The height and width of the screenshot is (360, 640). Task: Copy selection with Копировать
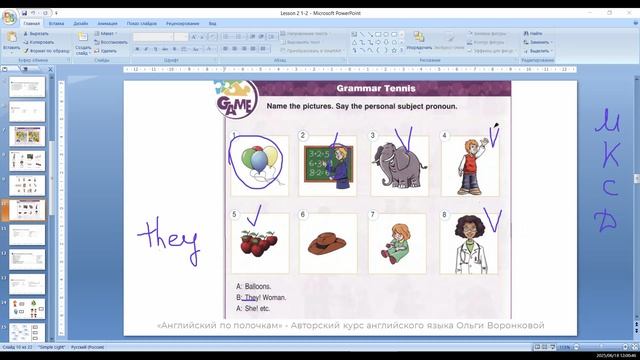[x=38, y=42]
